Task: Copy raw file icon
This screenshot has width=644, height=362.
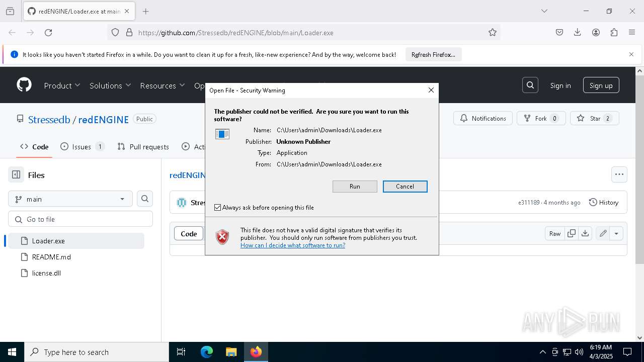Action: [572, 233]
